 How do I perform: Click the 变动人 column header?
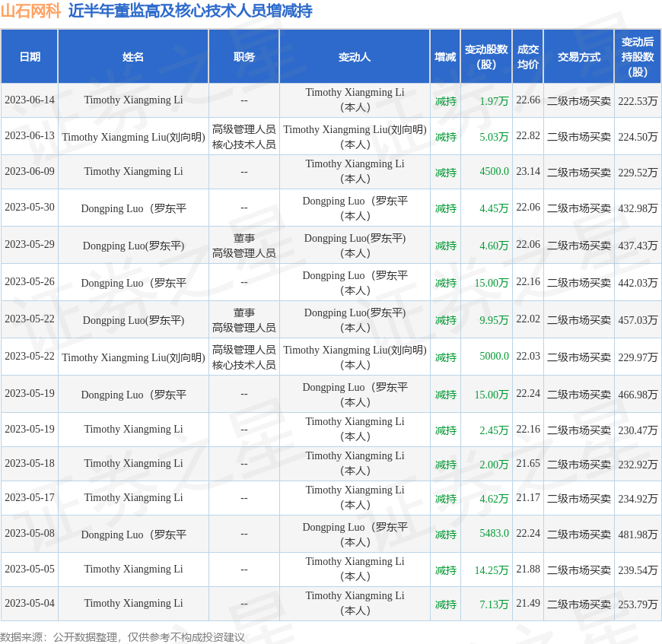tap(355, 56)
